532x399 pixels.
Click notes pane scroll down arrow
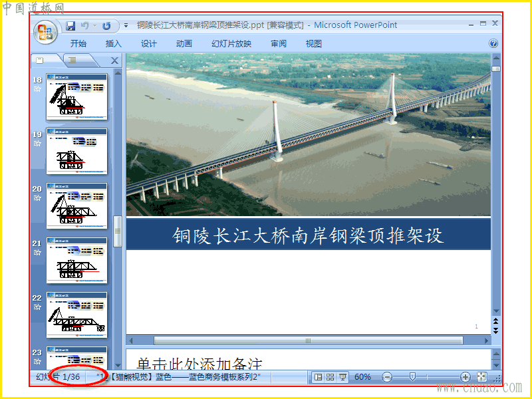pyautogui.click(x=496, y=366)
